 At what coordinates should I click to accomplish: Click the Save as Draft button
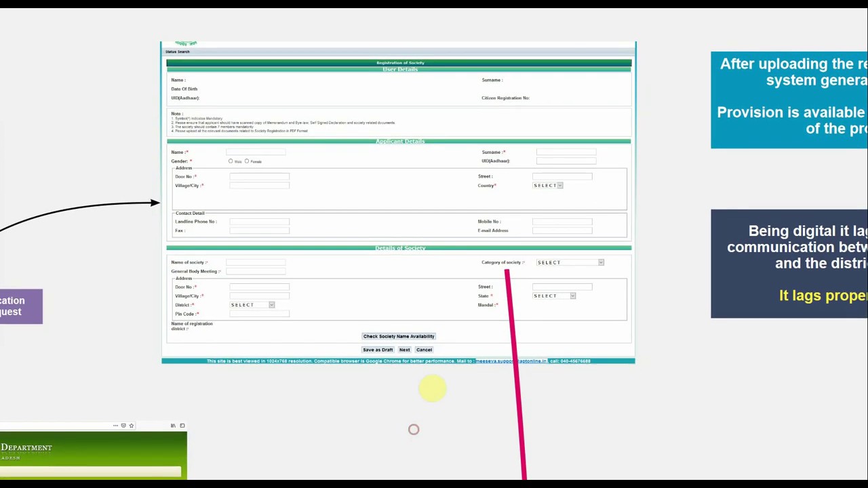click(x=378, y=350)
